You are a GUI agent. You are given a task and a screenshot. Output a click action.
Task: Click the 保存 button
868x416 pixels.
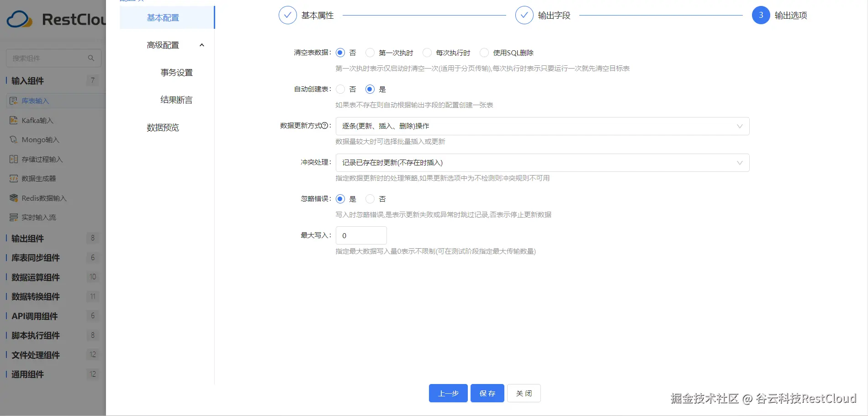point(487,393)
